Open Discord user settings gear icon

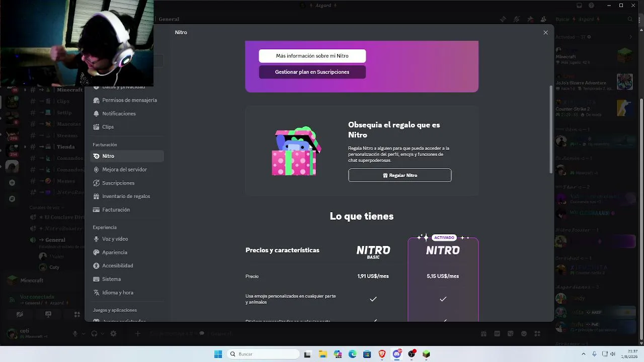(113, 333)
